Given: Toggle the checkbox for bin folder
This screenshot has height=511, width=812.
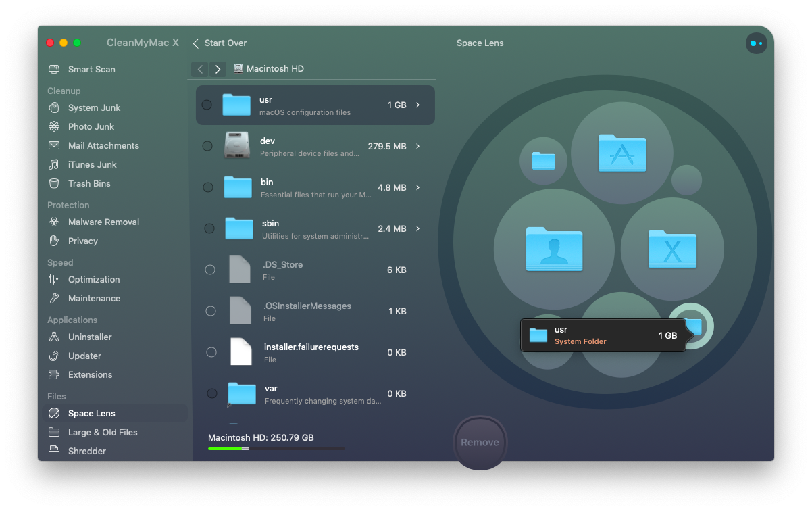Looking at the screenshot, I should click(208, 187).
